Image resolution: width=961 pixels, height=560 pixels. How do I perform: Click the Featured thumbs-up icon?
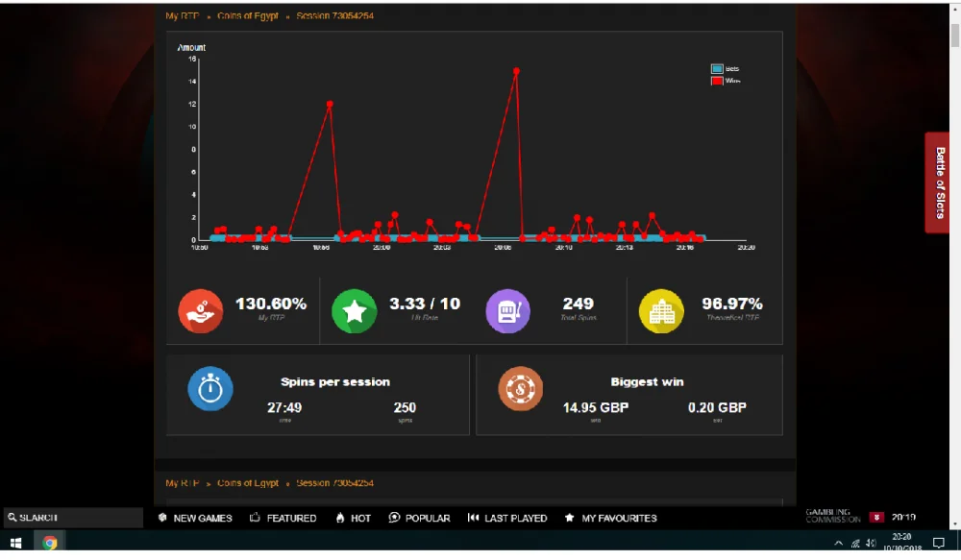[255, 518]
